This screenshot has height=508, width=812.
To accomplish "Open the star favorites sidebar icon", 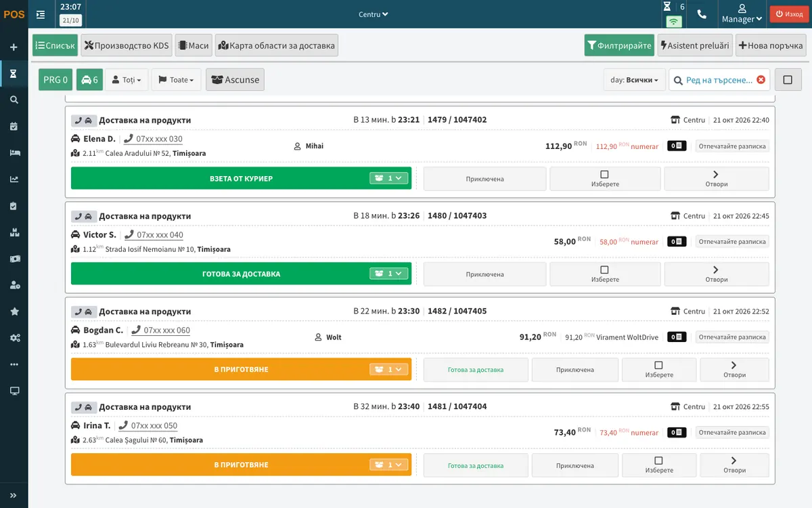I will [x=14, y=312].
